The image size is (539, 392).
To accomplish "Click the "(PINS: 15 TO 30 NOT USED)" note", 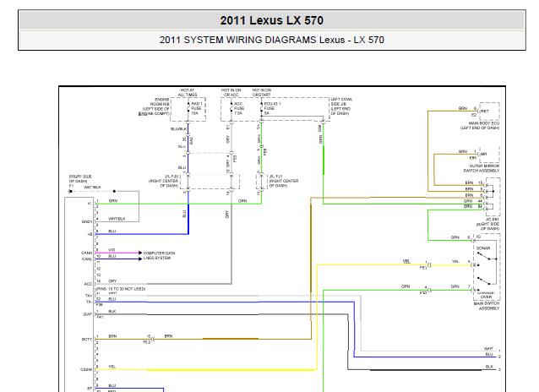I will coord(121,289).
